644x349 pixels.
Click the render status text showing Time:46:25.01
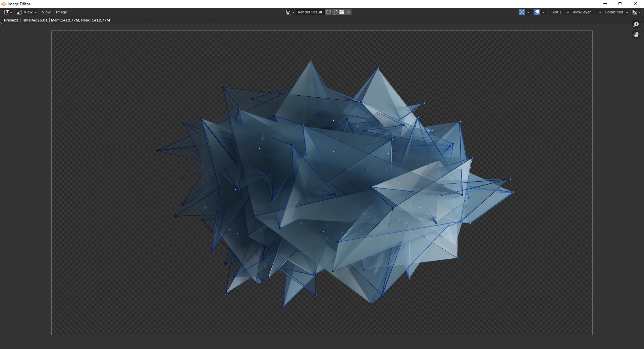(x=57, y=20)
